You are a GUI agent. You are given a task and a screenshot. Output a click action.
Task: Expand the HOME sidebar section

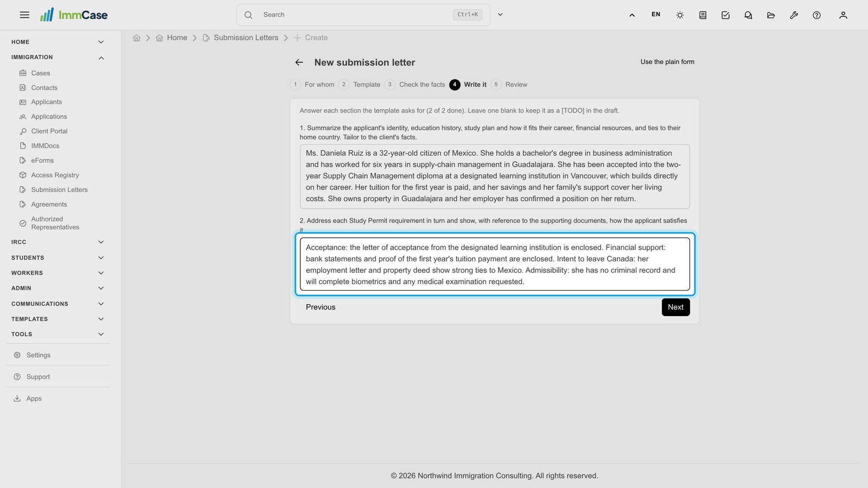(58, 42)
